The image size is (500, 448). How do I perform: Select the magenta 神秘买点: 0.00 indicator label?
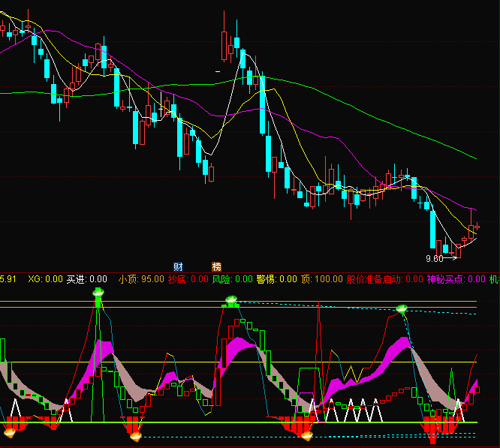pos(456,279)
